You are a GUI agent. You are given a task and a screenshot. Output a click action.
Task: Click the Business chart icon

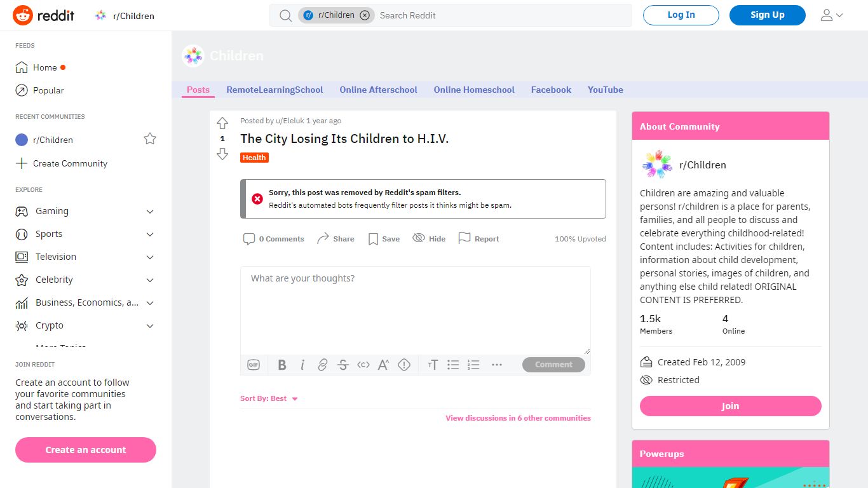pyautogui.click(x=22, y=302)
